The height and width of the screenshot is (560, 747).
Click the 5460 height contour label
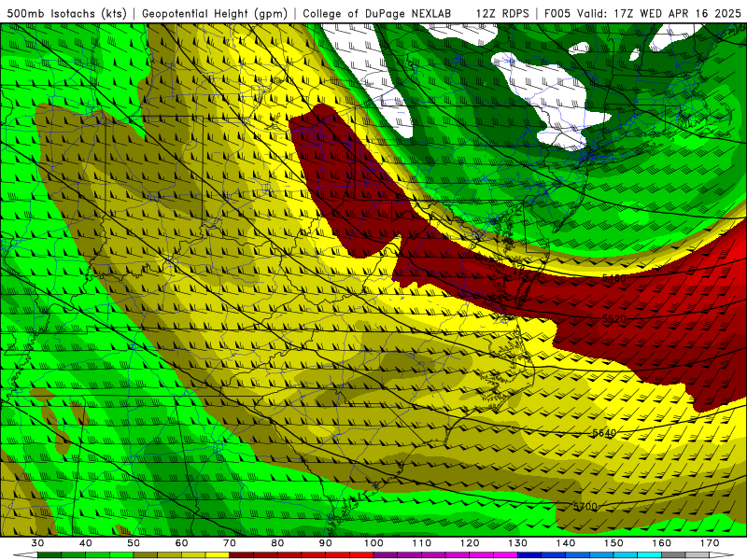click(614, 278)
